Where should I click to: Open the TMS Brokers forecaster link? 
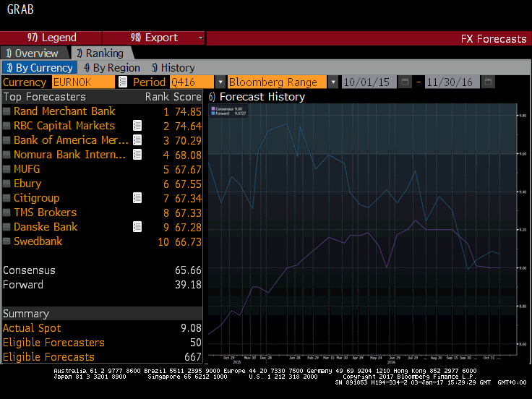point(45,213)
